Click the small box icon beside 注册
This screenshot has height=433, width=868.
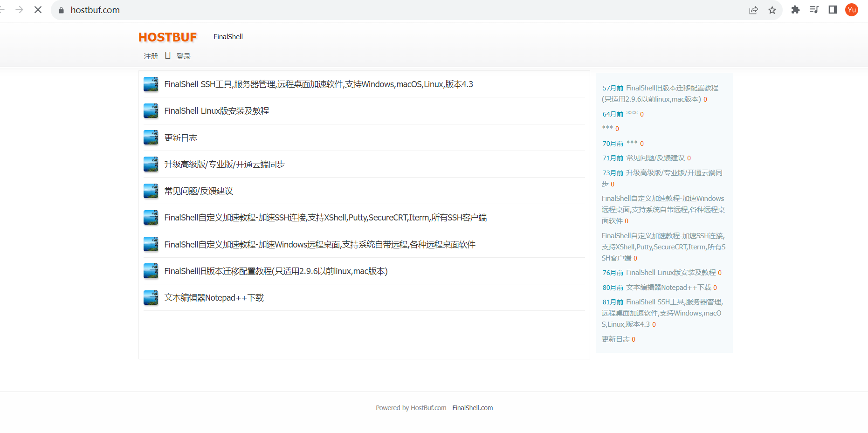[168, 55]
